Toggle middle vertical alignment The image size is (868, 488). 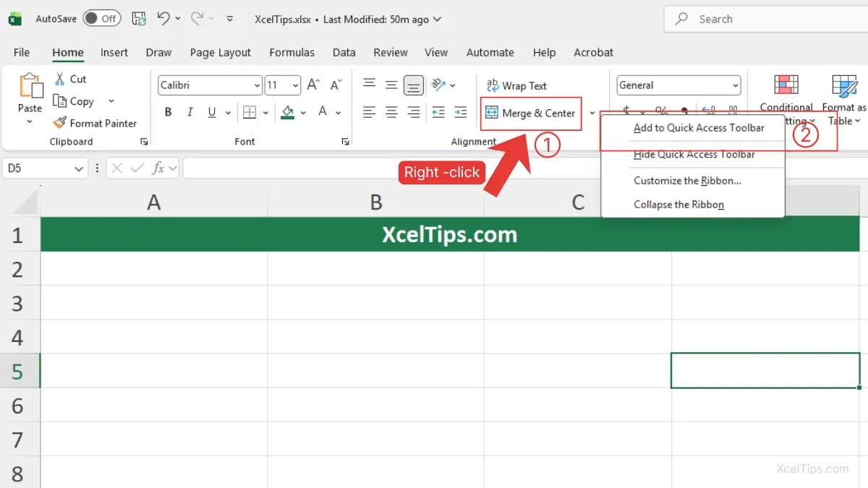[391, 85]
